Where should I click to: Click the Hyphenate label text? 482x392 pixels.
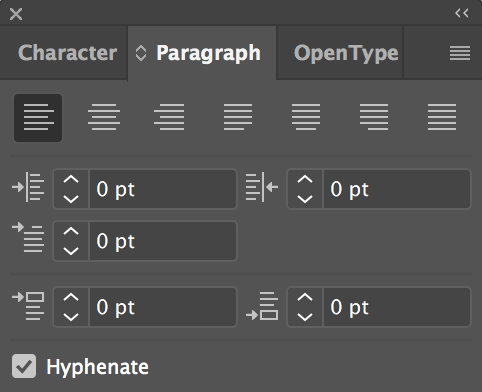click(x=97, y=367)
